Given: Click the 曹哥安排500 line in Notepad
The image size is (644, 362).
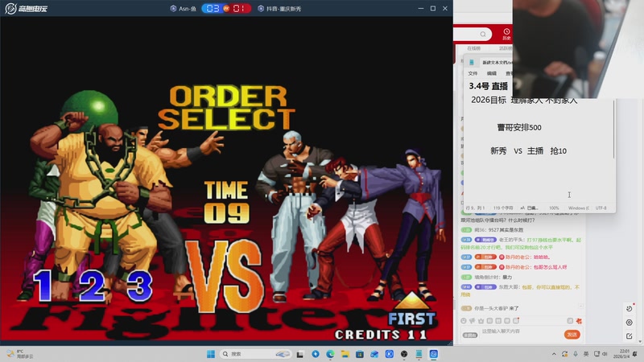Looking at the screenshot, I should tap(519, 128).
